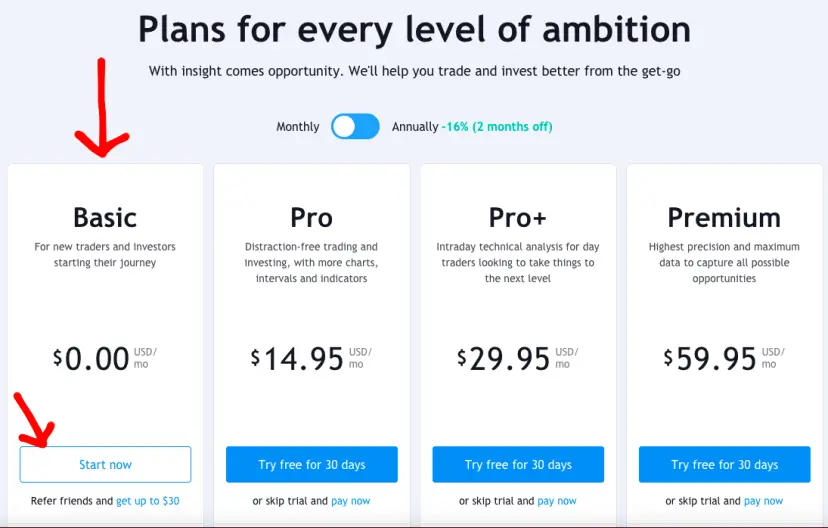
Task: Click pay now under the Premium plan
Action: [764, 501]
